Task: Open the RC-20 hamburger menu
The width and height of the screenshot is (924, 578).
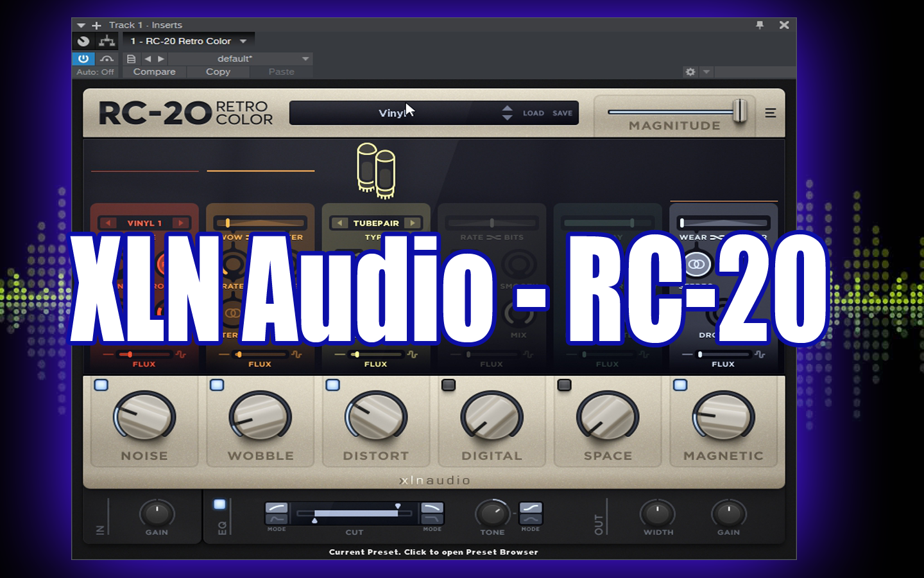Action: pyautogui.click(x=771, y=113)
